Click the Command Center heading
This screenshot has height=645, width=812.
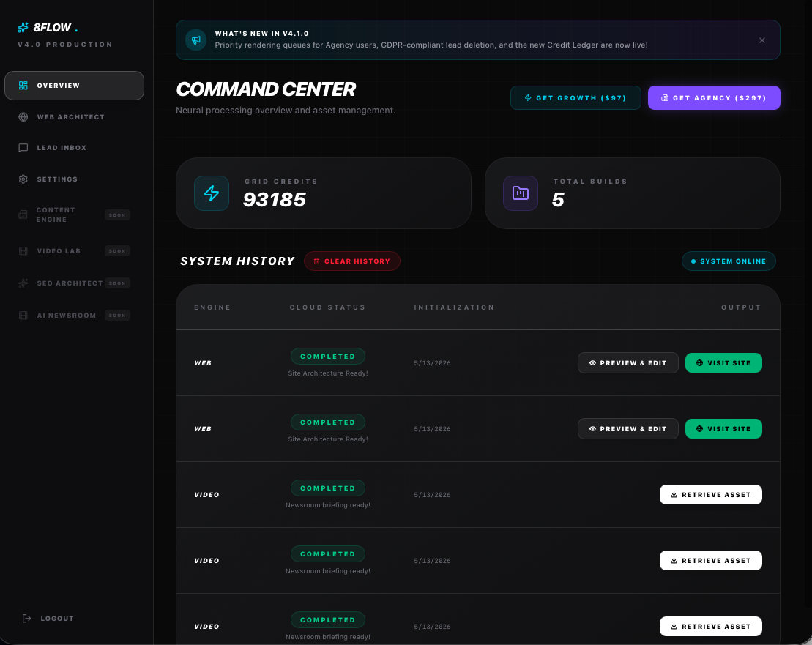[x=266, y=89]
